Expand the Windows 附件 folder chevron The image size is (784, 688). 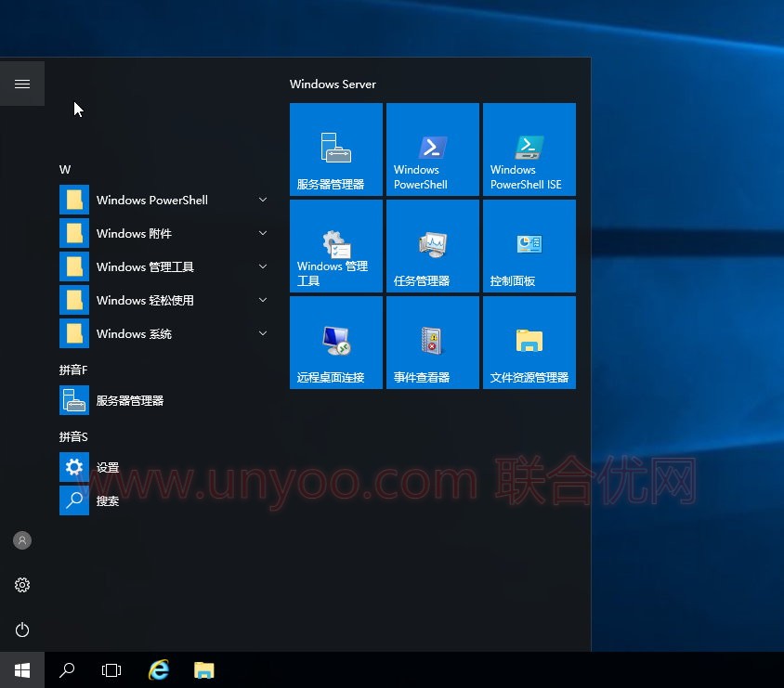tap(263, 233)
